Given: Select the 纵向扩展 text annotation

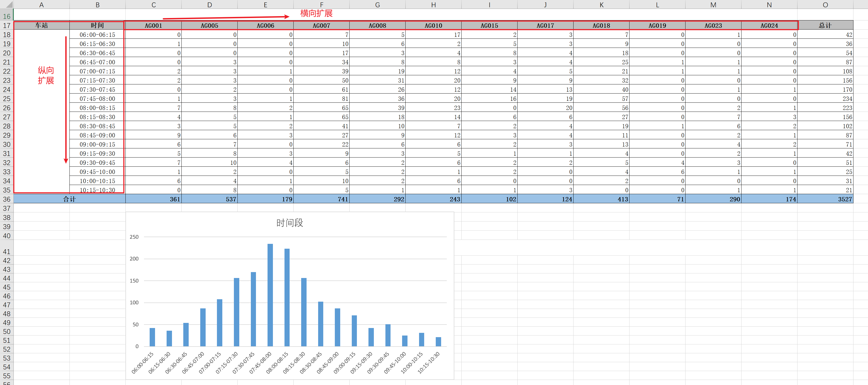Looking at the screenshot, I should [46, 75].
